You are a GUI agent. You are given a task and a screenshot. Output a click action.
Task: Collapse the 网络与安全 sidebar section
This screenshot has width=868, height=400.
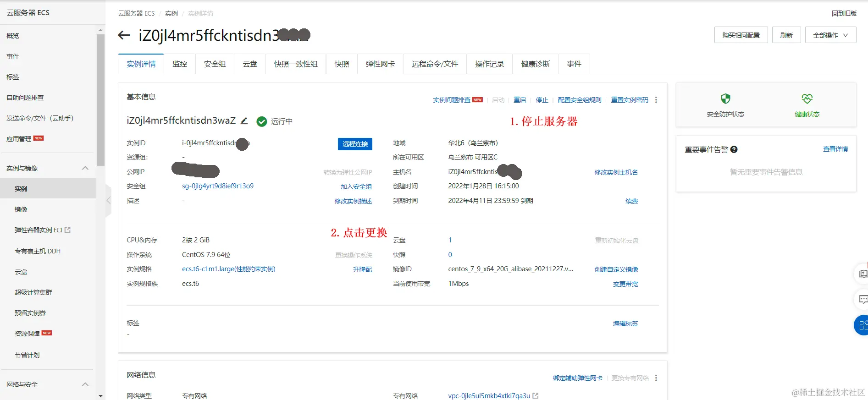85,384
